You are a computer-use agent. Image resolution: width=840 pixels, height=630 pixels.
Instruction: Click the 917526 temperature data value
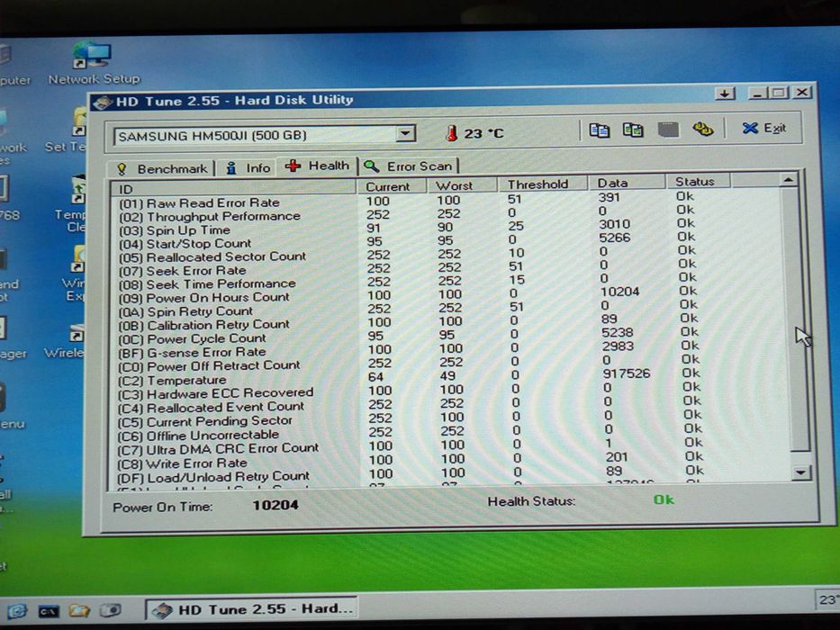pos(627,373)
